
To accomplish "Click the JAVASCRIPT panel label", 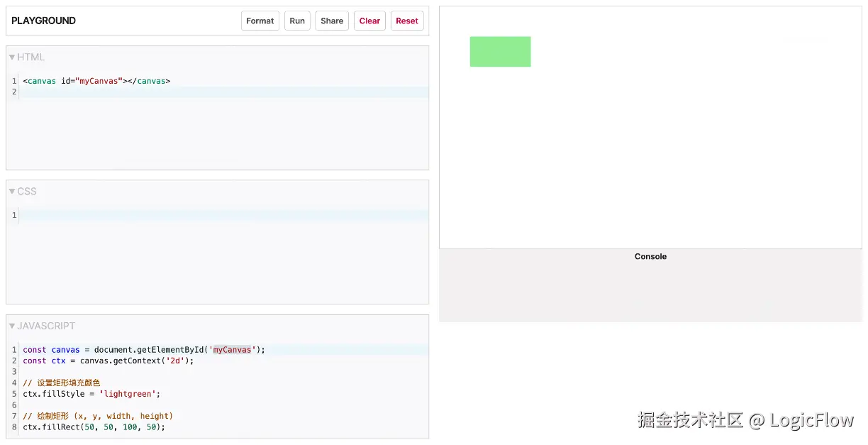I will [x=46, y=326].
